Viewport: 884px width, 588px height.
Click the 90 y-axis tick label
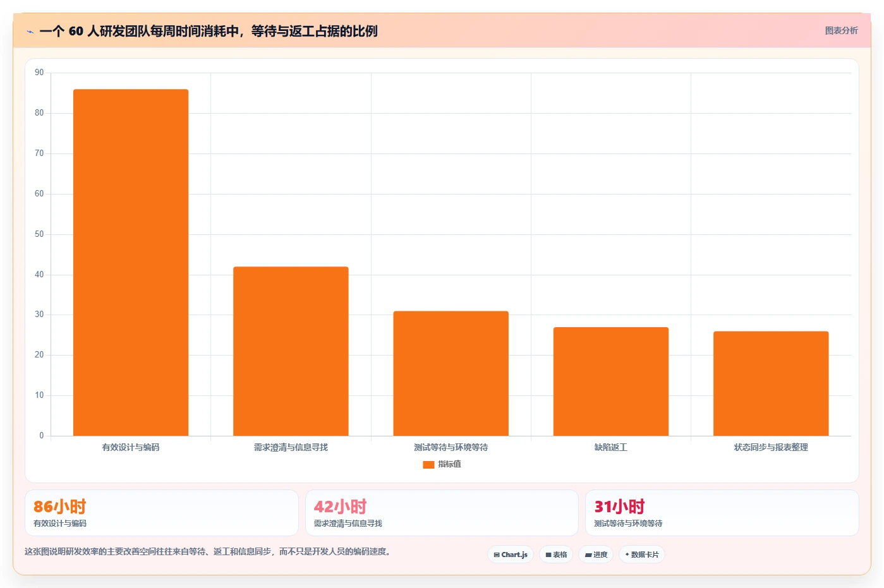point(39,73)
